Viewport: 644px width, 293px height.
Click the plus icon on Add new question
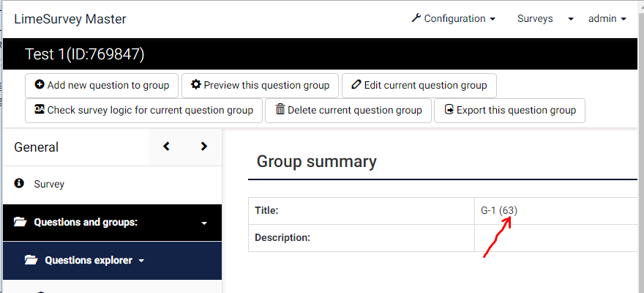coord(40,85)
